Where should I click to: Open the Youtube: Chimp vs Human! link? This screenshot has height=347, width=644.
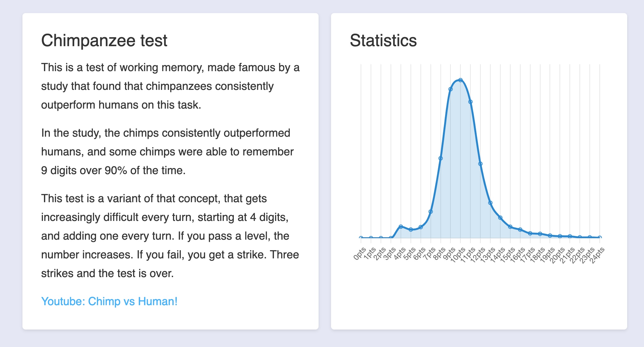(109, 301)
